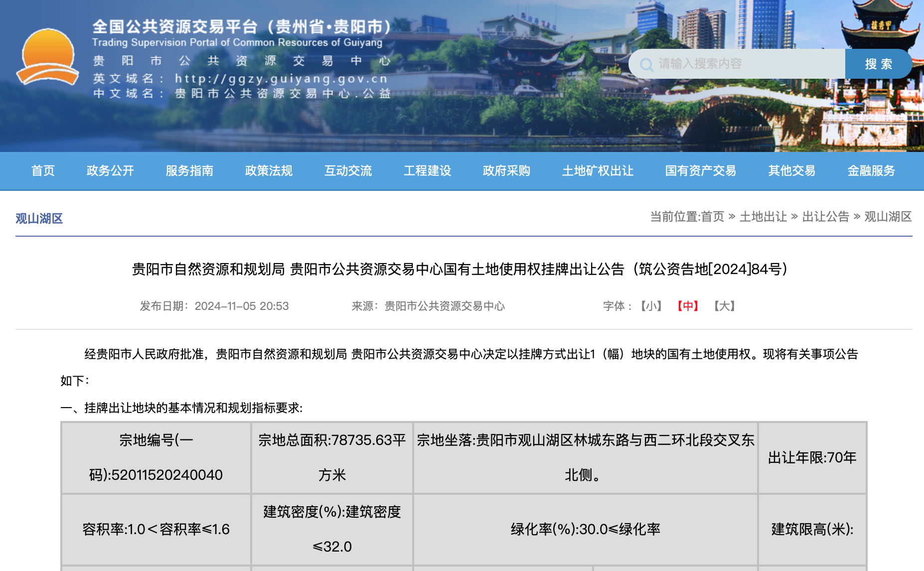
Task: Open the 金融服务 menu item
Action: click(x=871, y=171)
